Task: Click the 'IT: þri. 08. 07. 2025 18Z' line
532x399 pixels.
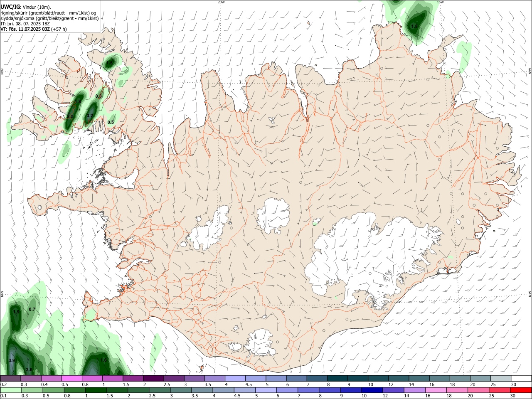Action: pos(25,24)
